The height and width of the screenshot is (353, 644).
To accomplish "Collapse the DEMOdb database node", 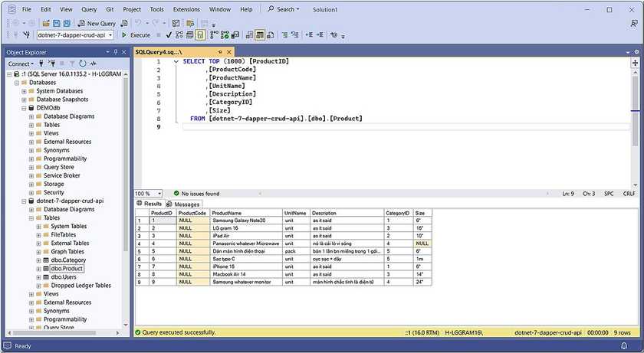I will pos(24,108).
